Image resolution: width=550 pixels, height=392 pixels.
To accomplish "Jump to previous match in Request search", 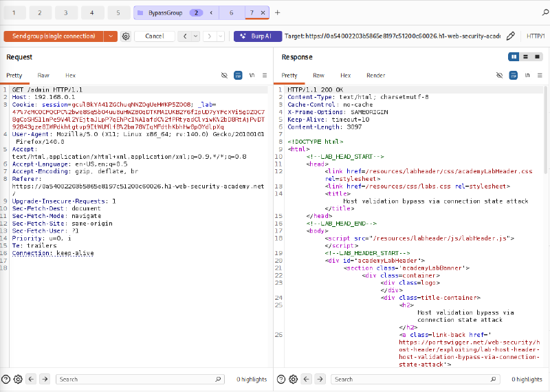I will coord(31,379).
